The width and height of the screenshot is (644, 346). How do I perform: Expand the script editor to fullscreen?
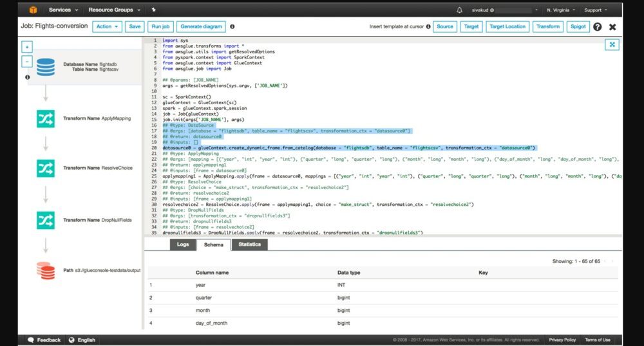coord(611,44)
